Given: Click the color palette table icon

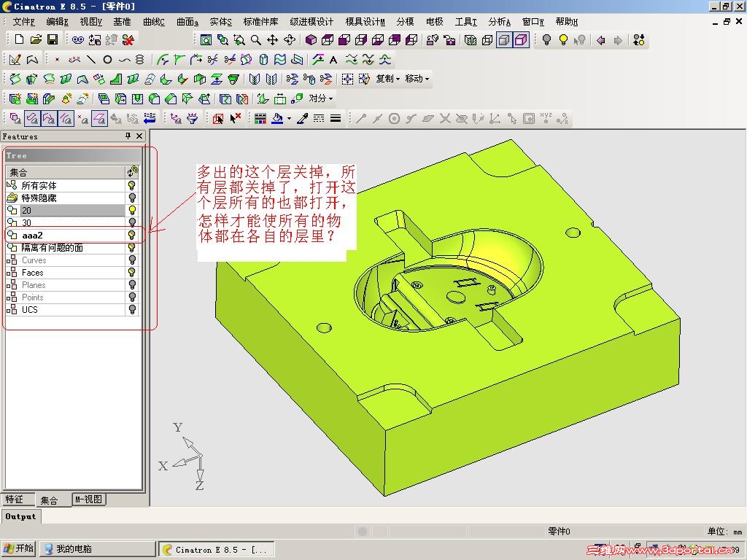Looking at the screenshot, I should pyautogui.click(x=260, y=118).
